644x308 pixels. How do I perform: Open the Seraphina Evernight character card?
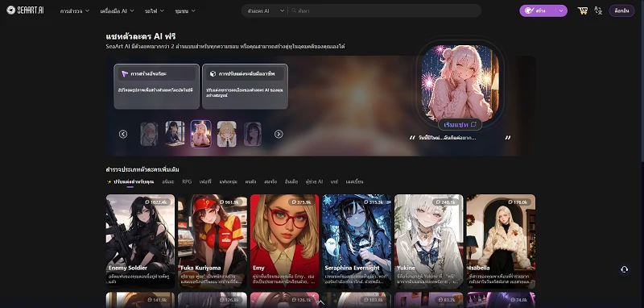(x=357, y=241)
